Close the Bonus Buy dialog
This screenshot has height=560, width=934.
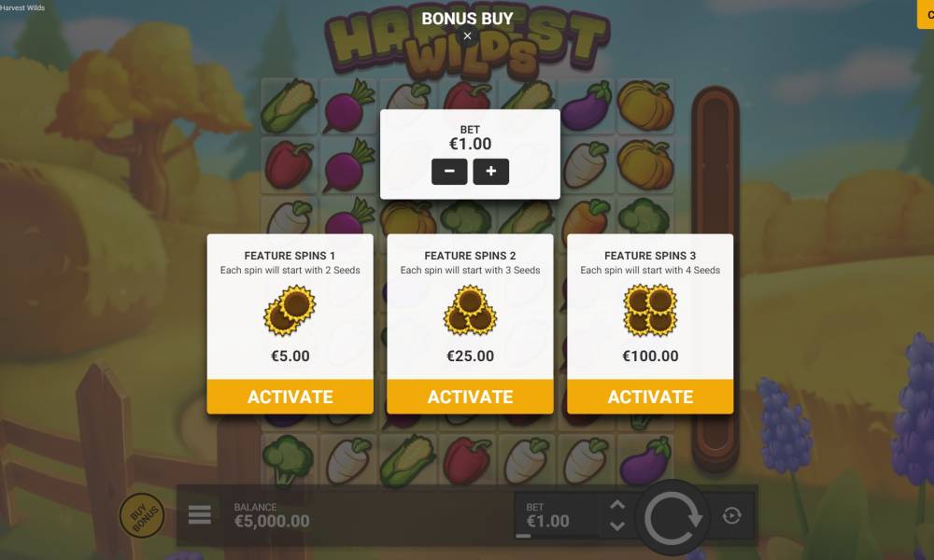(467, 35)
